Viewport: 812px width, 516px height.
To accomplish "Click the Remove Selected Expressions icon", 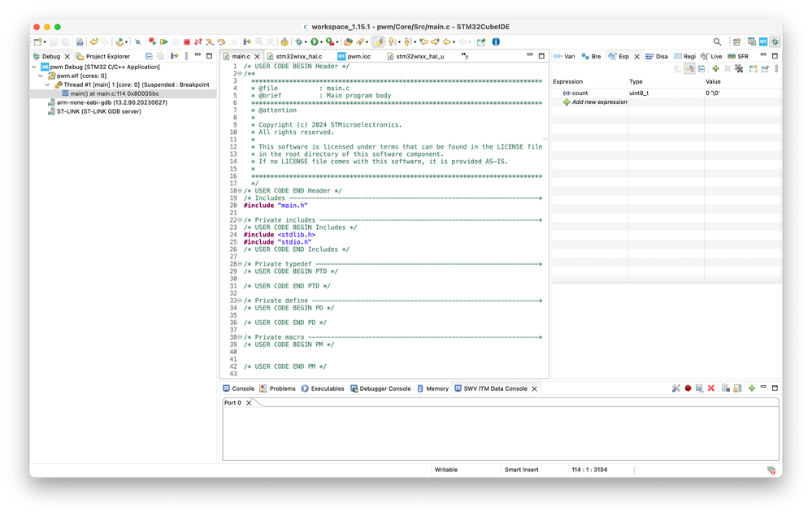I will point(727,68).
